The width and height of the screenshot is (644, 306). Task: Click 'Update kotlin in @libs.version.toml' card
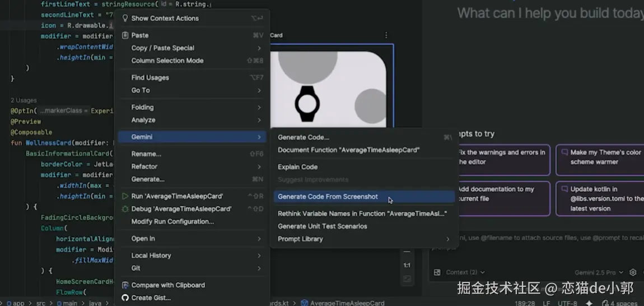[x=600, y=198]
